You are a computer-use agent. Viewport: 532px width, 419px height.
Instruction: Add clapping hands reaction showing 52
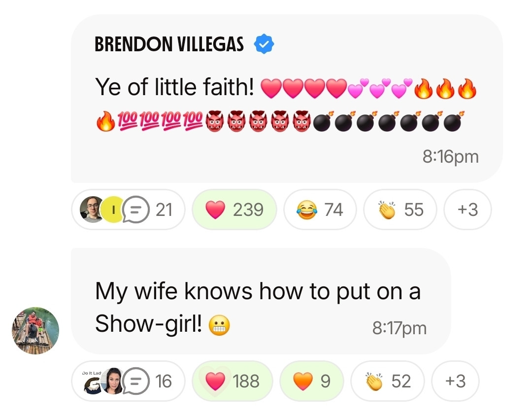pyautogui.click(x=388, y=381)
